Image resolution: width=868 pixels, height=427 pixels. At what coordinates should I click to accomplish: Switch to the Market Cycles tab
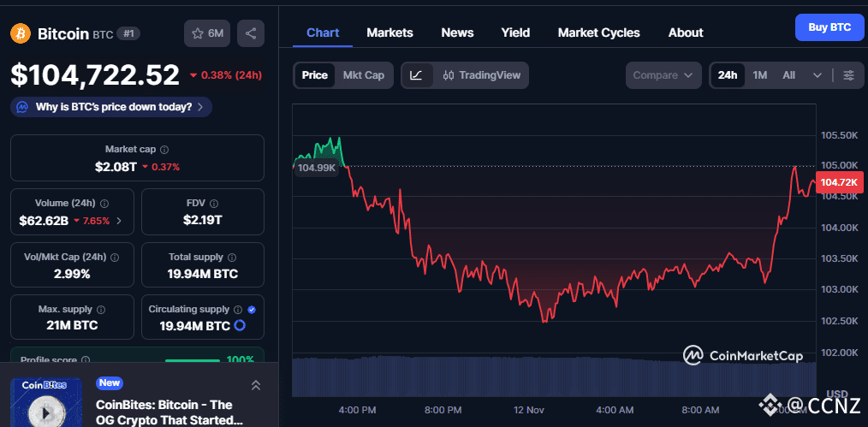click(x=598, y=33)
